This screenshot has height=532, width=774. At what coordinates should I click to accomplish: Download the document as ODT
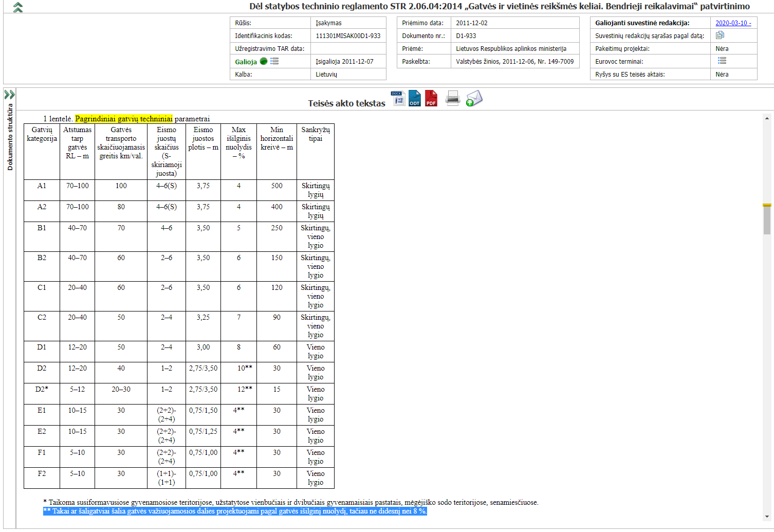[415, 98]
